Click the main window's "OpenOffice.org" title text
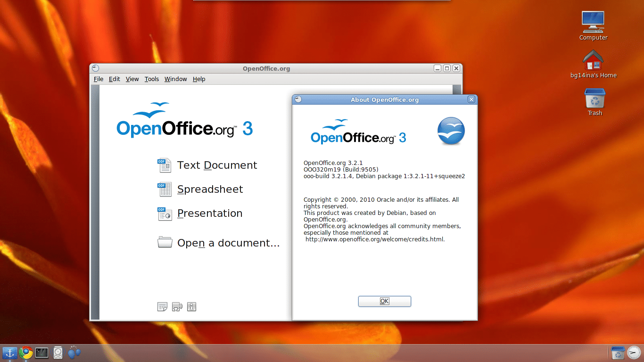Screen dimensions: 644x362 (x=266, y=68)
